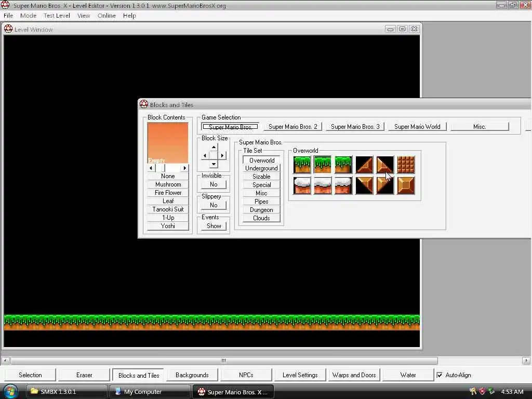This screenshot has height=399, width=532.
Task: Select the third grass-top ground tile
Action: coord(343,165)
